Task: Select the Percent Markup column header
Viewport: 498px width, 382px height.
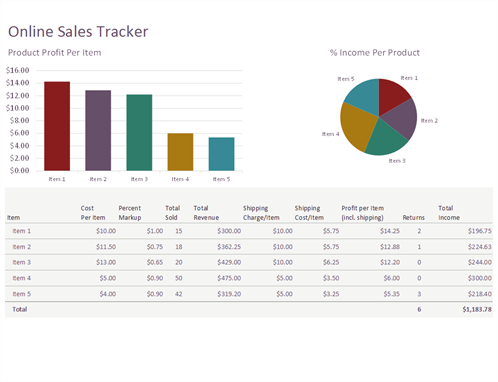Action: (x=130, y=213)
